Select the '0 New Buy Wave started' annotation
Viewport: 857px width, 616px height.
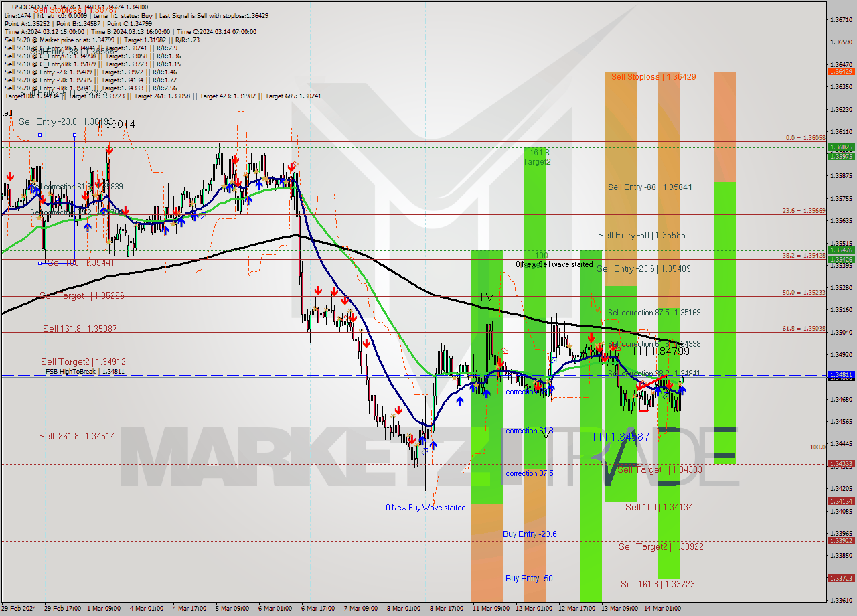coord(425,508)
